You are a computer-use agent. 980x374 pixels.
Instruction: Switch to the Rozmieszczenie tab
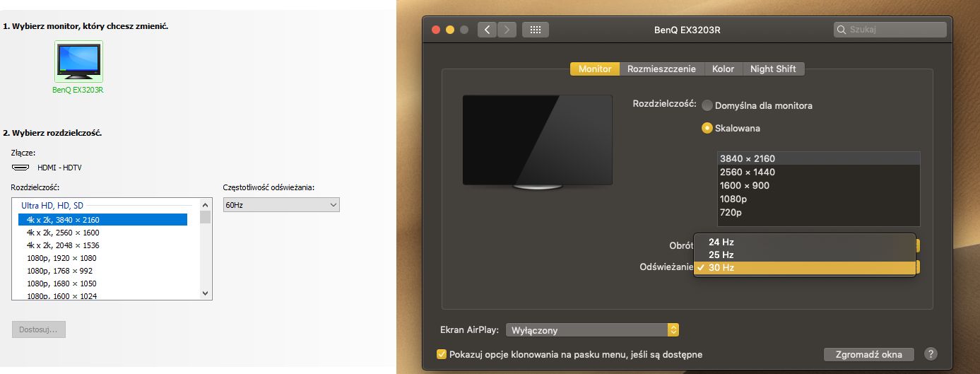click(x=662, y=69)
